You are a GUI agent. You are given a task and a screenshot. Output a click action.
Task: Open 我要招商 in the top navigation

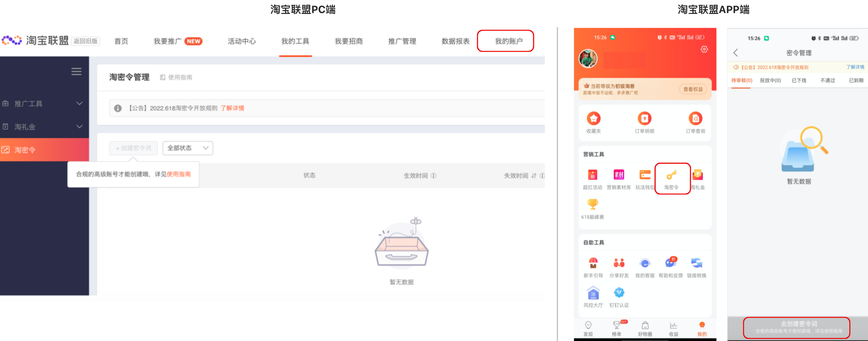tap(349, 41)
